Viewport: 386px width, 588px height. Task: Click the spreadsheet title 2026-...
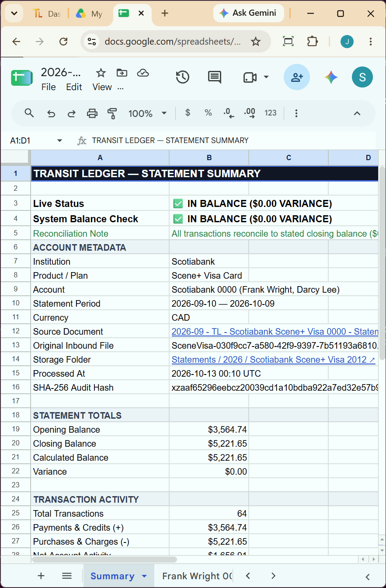pos(61,72)
